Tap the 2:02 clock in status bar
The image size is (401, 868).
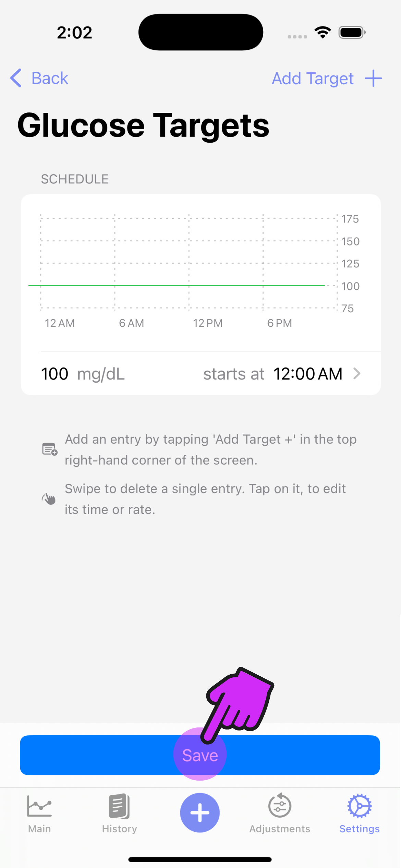(74, 33)
